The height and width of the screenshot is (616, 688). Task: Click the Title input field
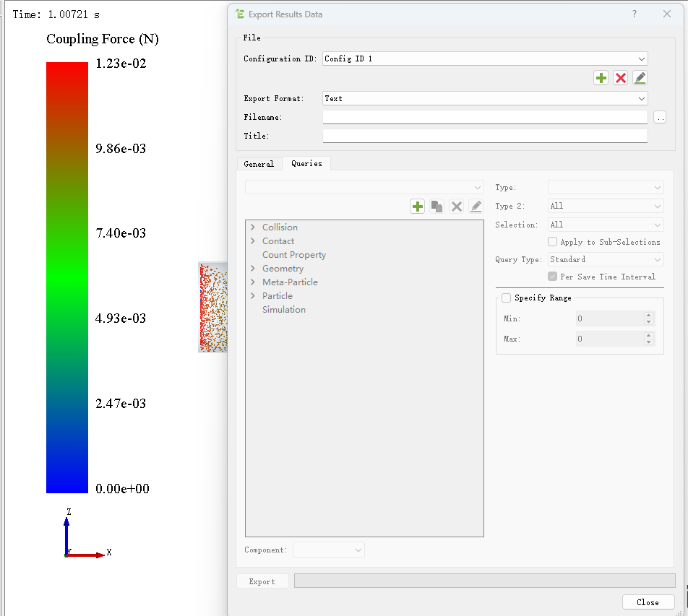(485, 136)
